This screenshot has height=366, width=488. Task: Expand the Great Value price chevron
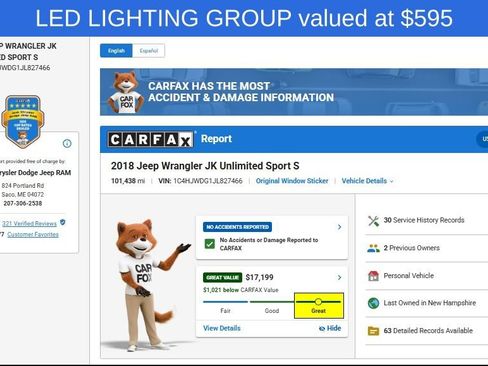[x=339, y=277]
